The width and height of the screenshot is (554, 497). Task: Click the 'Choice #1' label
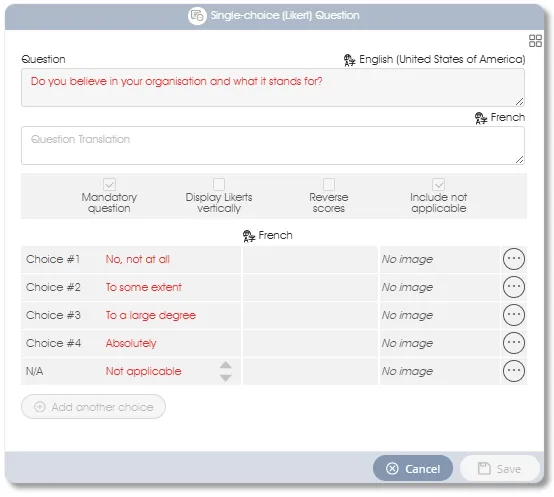(x=53, y=259)
